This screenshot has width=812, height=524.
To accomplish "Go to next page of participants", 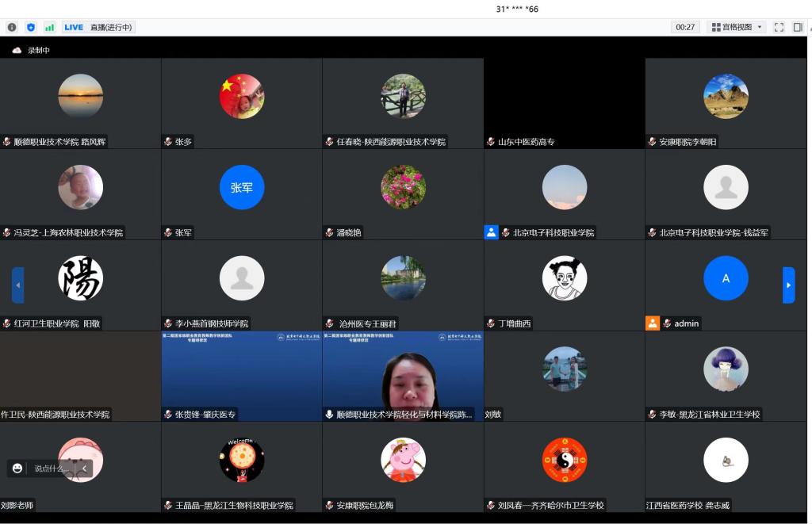I will coord(788,285).
